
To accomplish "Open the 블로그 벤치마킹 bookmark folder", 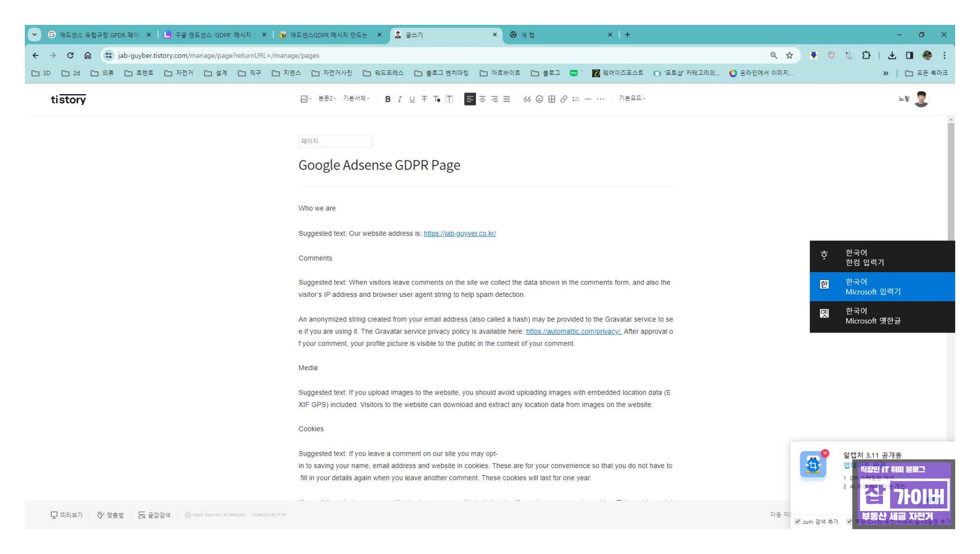I will (441, 73).
